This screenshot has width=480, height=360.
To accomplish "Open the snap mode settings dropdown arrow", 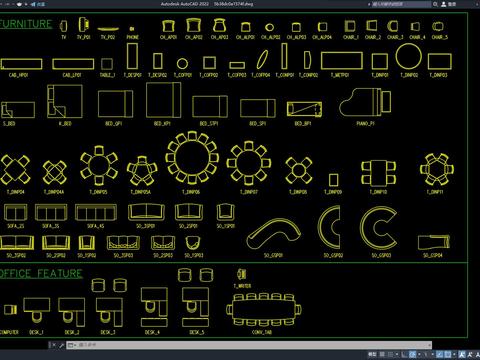I will pyautogui.click(x=397, y=354).
